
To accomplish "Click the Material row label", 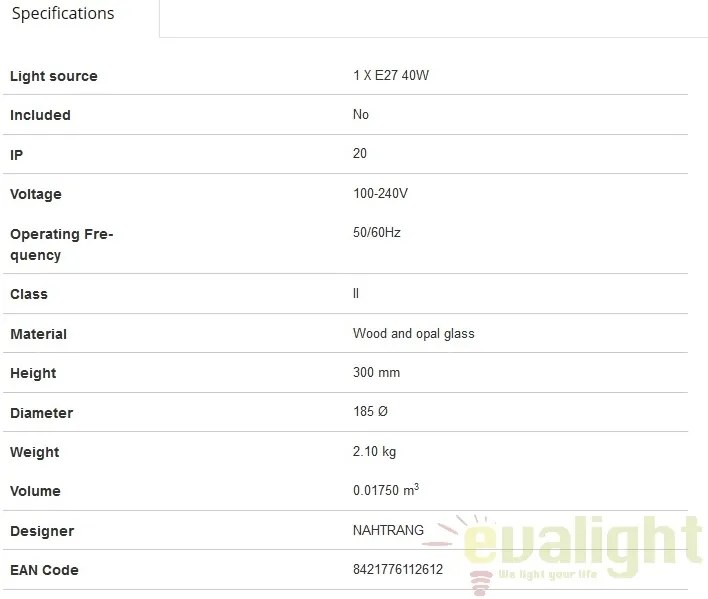I will coord(38,334).
